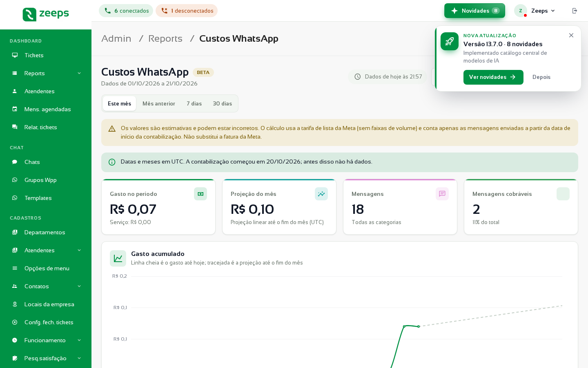This screenshot has height=368, width=588.
Task: Expand Atendentes submenu chevron under Cadastros
Action: [79, 250]
